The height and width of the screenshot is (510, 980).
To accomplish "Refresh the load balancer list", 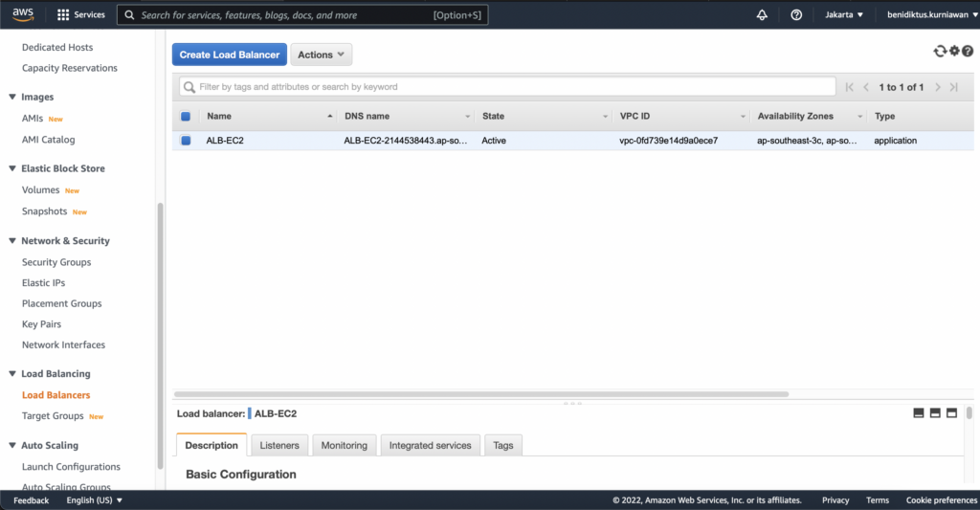I will [940, 52].
